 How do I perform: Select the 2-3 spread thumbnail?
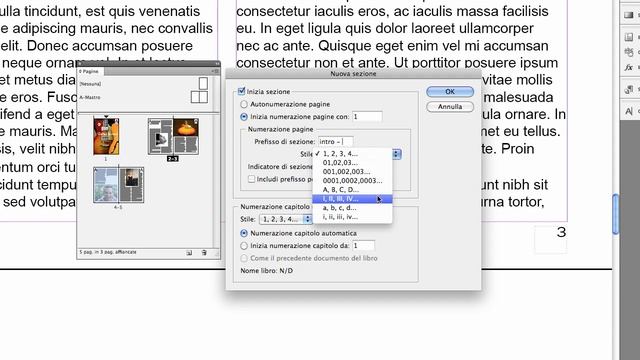tap(173, 136)
